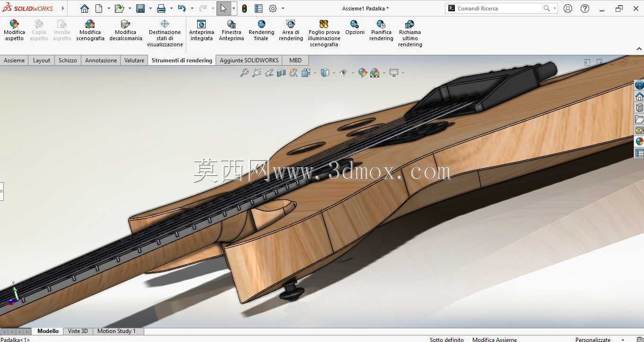Image resolution: width=644 pixels, height=342 pixels.
Task: Switch to the Schizzo tab
Action: coord(68,60)
